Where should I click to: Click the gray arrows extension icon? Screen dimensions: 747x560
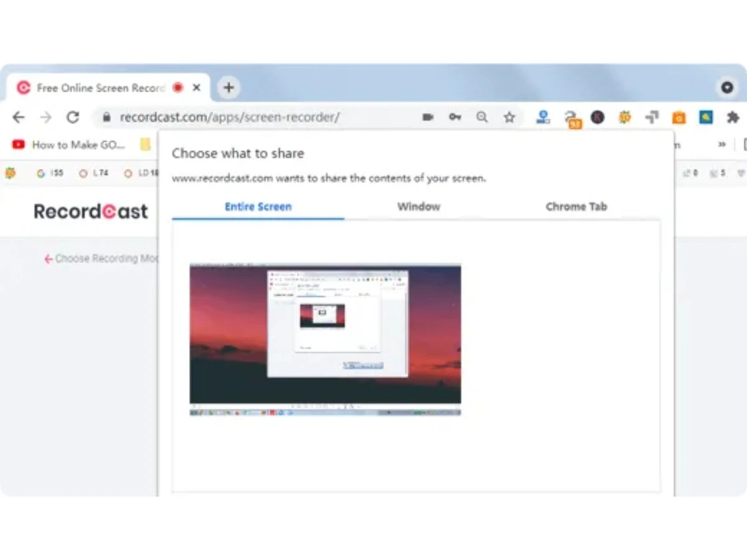pos(652,117)
